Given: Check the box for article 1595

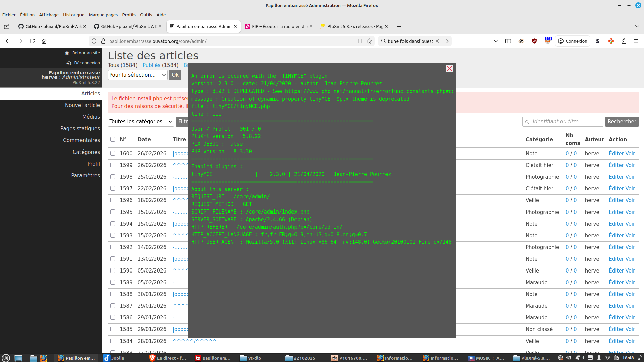Looking at the screenshot, I should (x=113, y=212).
